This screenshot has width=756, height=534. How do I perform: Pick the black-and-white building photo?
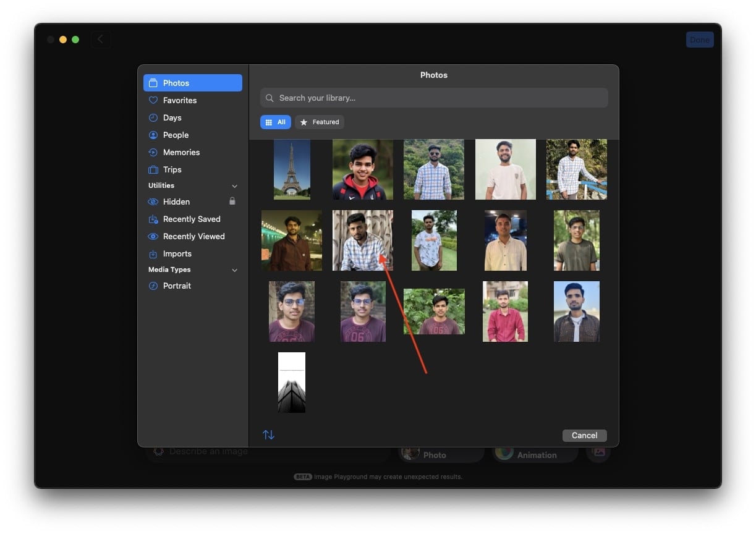click(292, 383)
